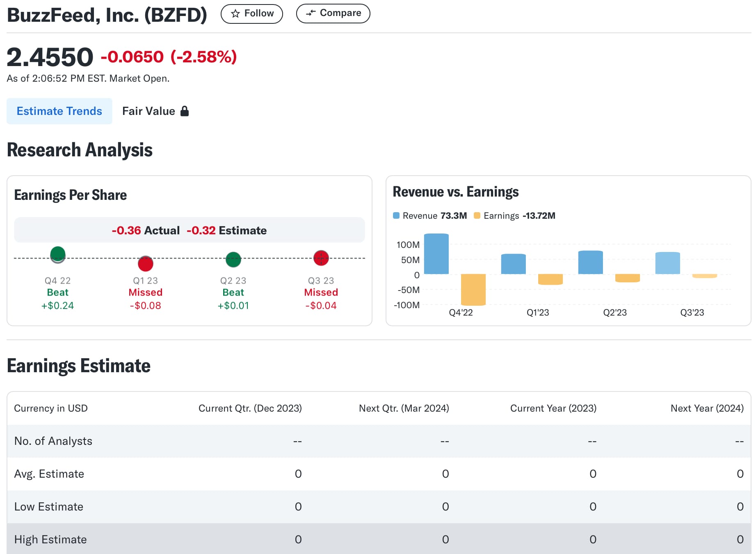756x554 pixels.
Task: Click the Q2'23 chart axis label
Action: (x=615, y=313)
